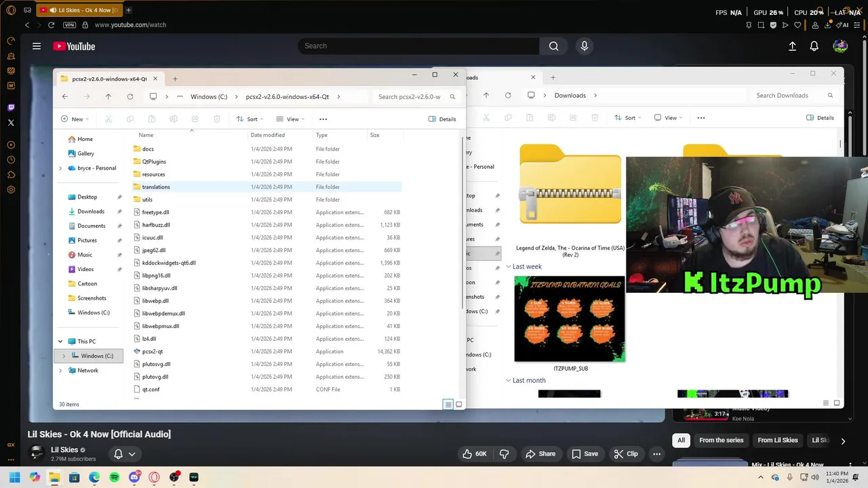Screen dimensions: 868x488
Task: Select the All chip in YouTube recommendations
Action: [x=682, y=441]
